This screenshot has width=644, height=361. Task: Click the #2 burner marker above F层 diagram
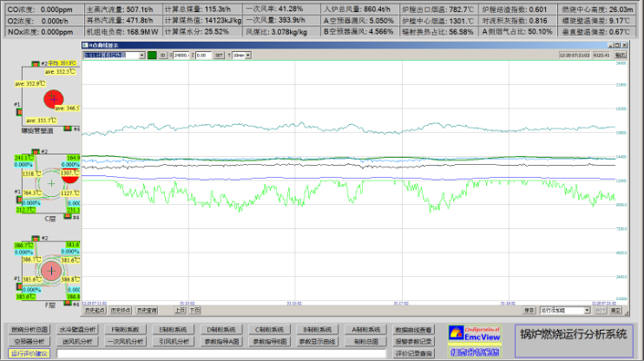(36, 238)
